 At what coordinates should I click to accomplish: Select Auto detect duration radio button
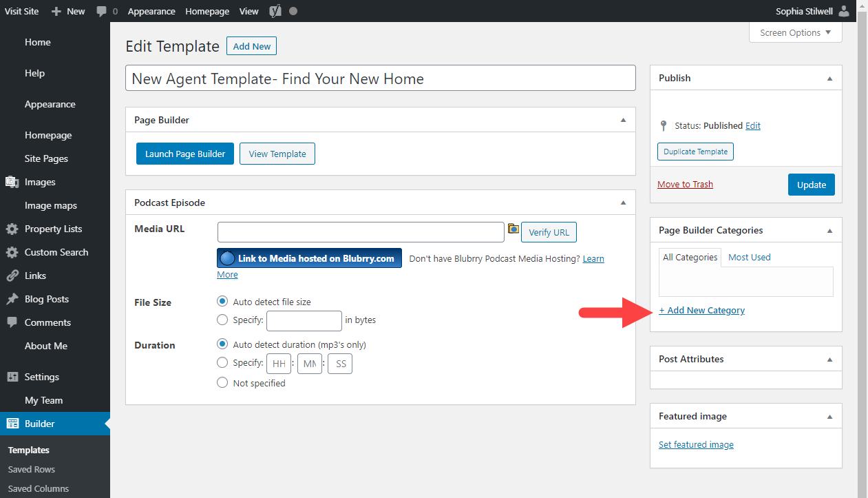pos(222,344)
